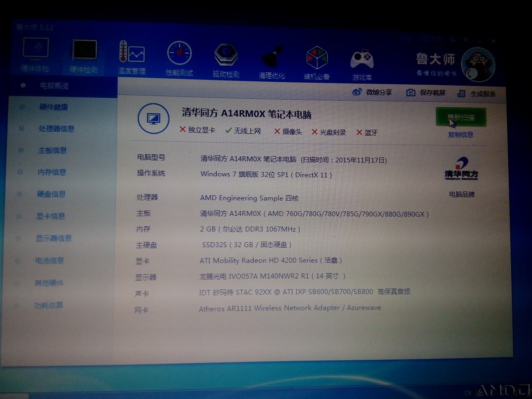Click the 摄像头 feature indicator

288,132
